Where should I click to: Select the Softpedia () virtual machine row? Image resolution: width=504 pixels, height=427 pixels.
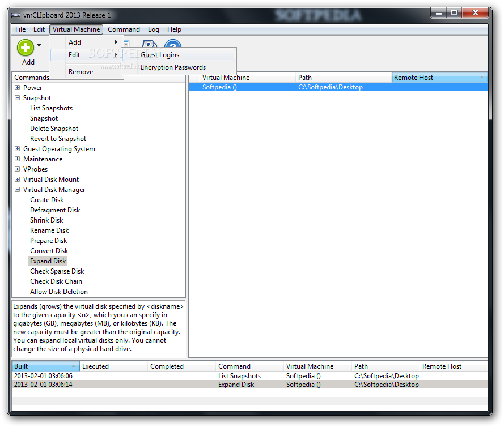(x=338, y=87)
